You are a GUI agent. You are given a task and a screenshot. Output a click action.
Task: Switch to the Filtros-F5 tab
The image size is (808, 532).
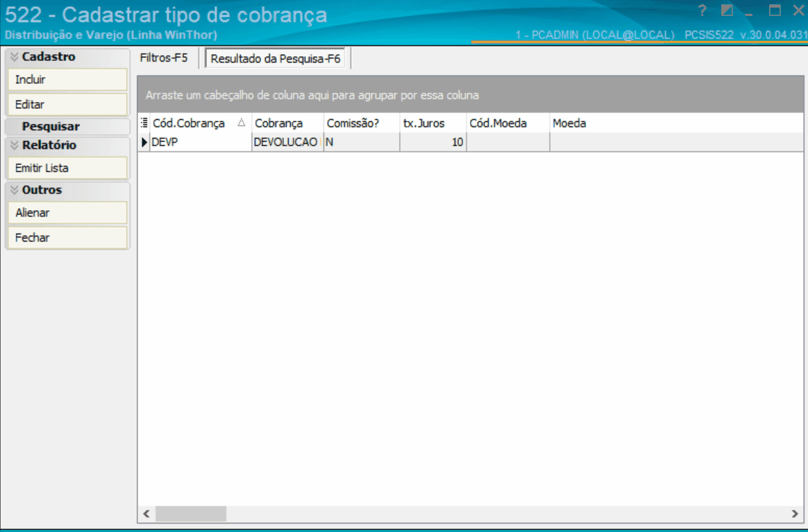click(x=164, y=58)
